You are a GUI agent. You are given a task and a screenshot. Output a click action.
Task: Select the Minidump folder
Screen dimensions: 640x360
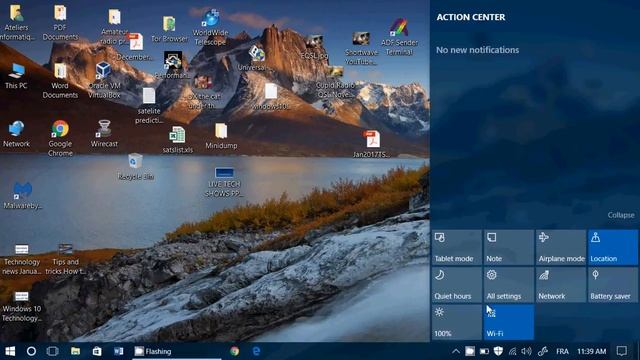[221, 136]
